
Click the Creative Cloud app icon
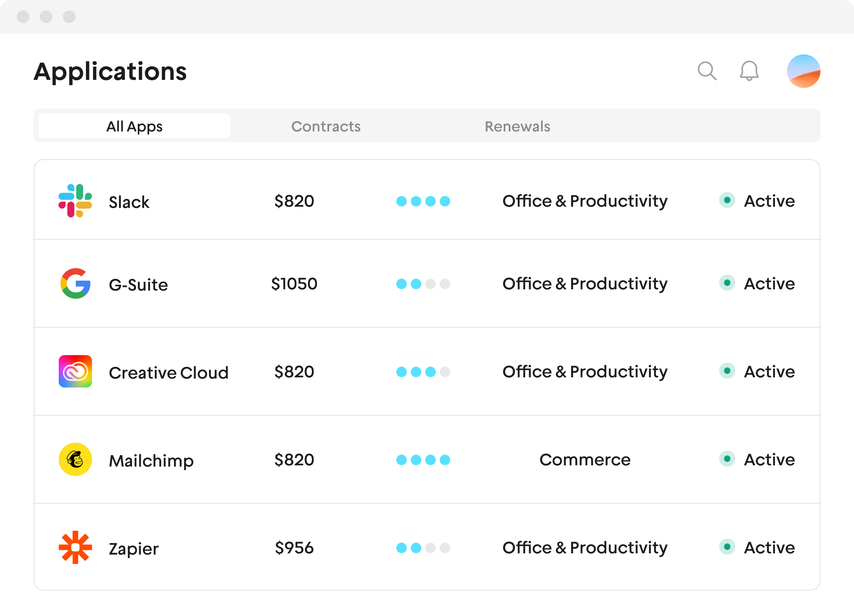75,371
